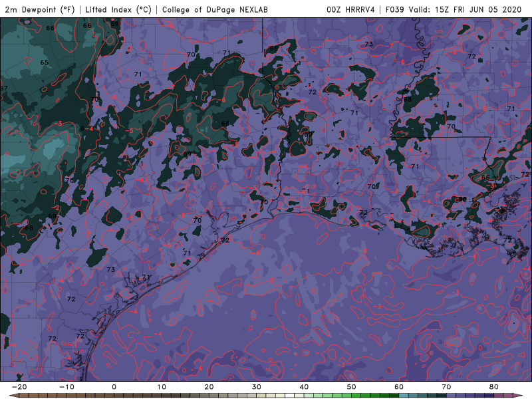The height and width of the screenshot is (399, 532).
Task: Select the "0" color scale label
Action: (114, 387)
